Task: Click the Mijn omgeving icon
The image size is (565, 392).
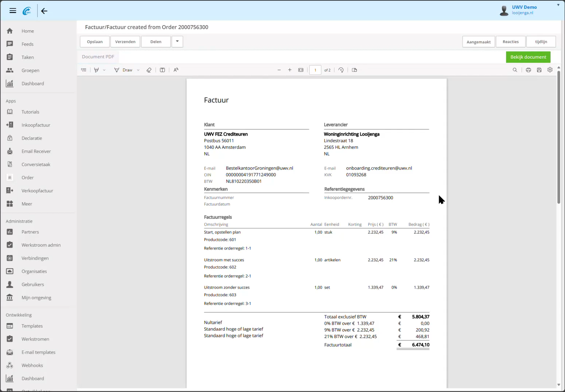Action: point(10,297)
